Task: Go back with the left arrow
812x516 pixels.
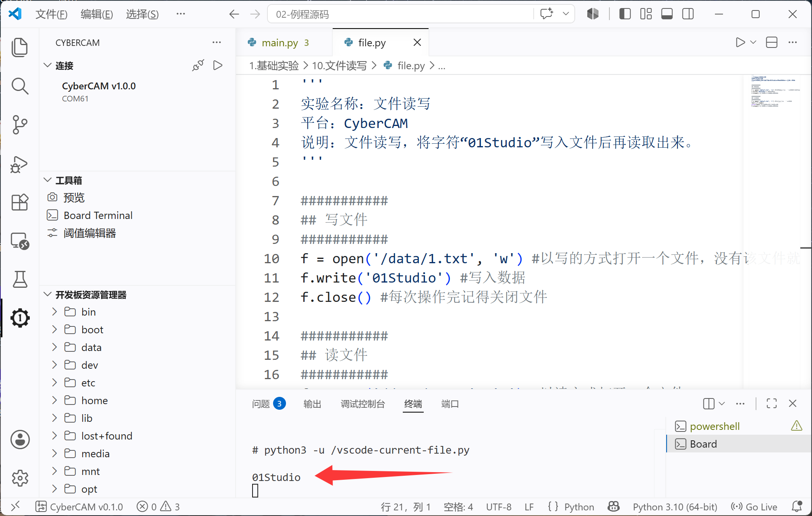Action: pos(234,14)
